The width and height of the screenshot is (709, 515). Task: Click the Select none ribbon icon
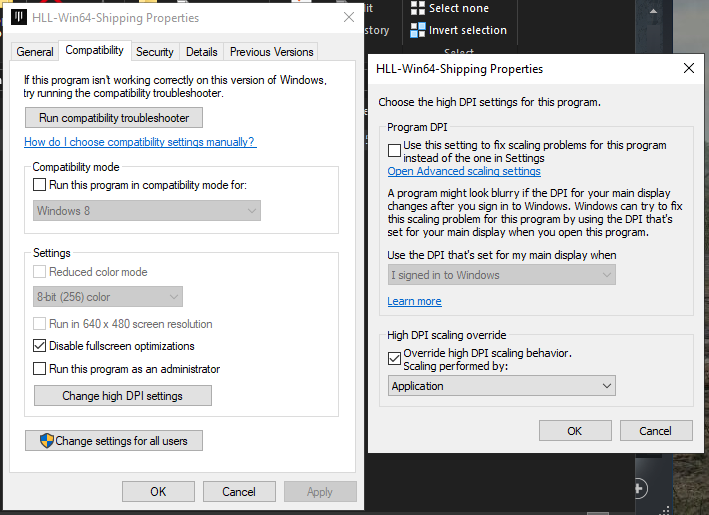(418, 8)
